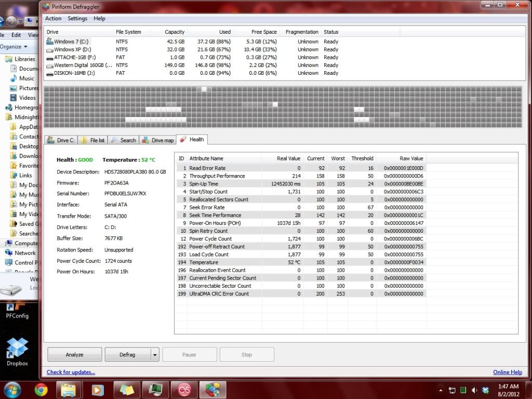The image size is (532, 399).
Task: Switch to the Drive C: tab
Action: tap(61, 140)
